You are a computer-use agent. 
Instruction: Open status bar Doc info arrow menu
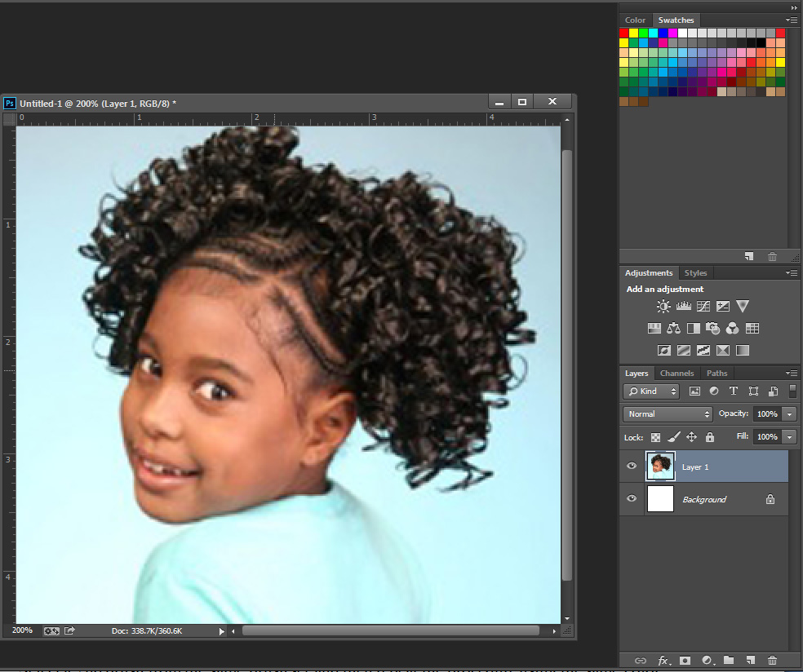pyautogui.click(x=222, y=631)
